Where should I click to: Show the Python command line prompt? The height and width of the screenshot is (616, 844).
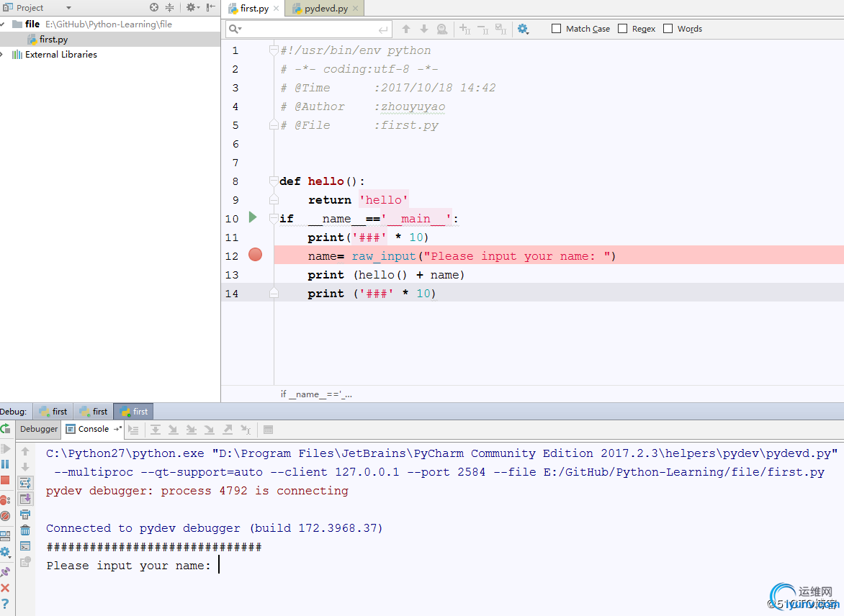click(x=25, y=546)
